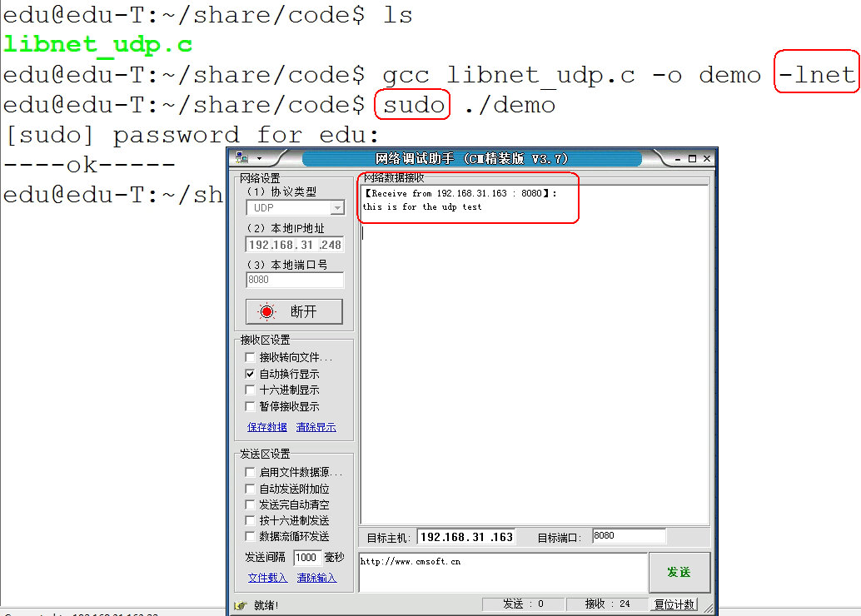Image resolution: width=861 pixels, height=616 pixels.
Task: Click the 保存数据 link
Action: (266, 426)
